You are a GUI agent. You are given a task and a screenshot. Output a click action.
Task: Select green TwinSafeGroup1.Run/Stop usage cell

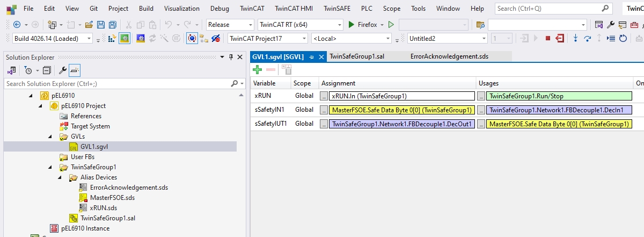coord(558,96)
